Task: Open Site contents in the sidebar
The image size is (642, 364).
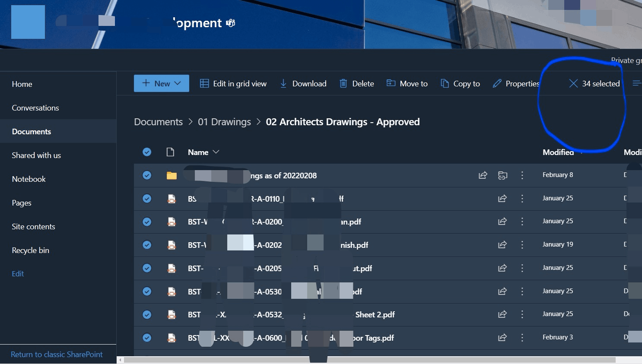Action: coord(33,227)
